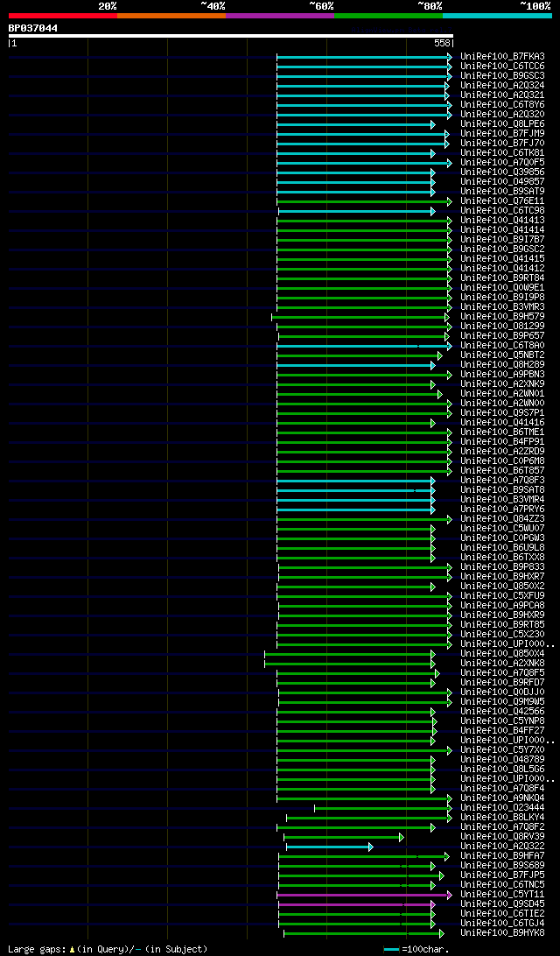Viewport: 560px width, 956px height.
Task: Select the UniRef100_A7Q8F5 label
Action: [503, 672]
